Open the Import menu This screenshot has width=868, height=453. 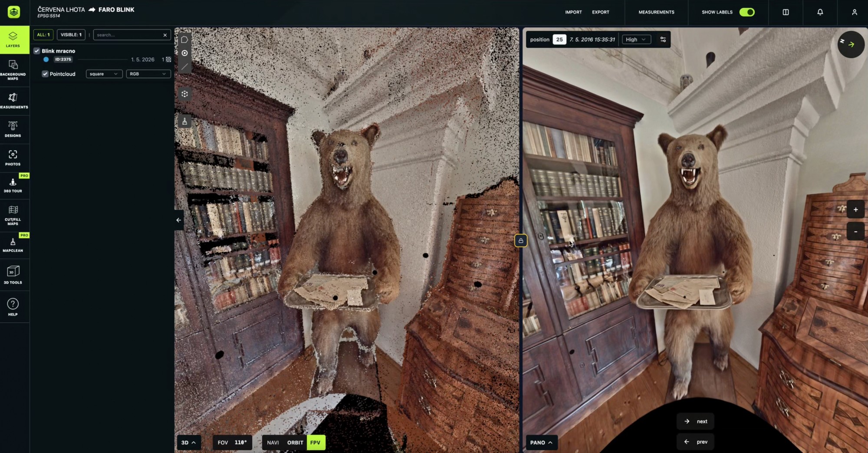[x=573, y=12]
